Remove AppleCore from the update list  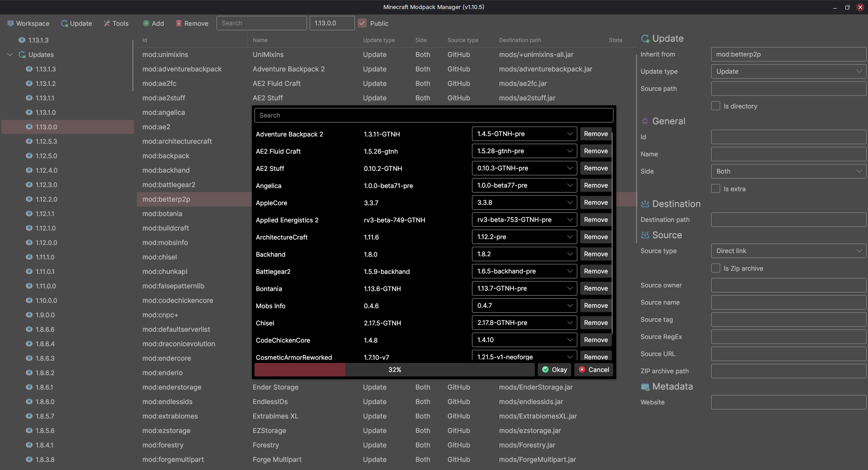point(595,202)
